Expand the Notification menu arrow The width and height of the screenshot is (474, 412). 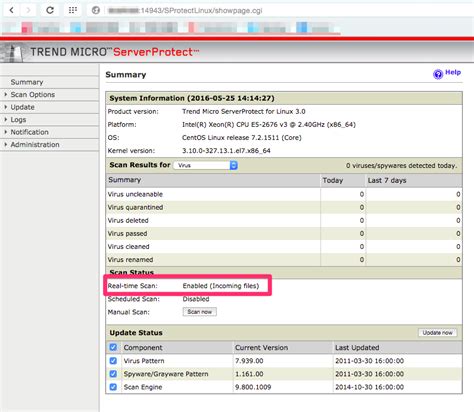5,132
